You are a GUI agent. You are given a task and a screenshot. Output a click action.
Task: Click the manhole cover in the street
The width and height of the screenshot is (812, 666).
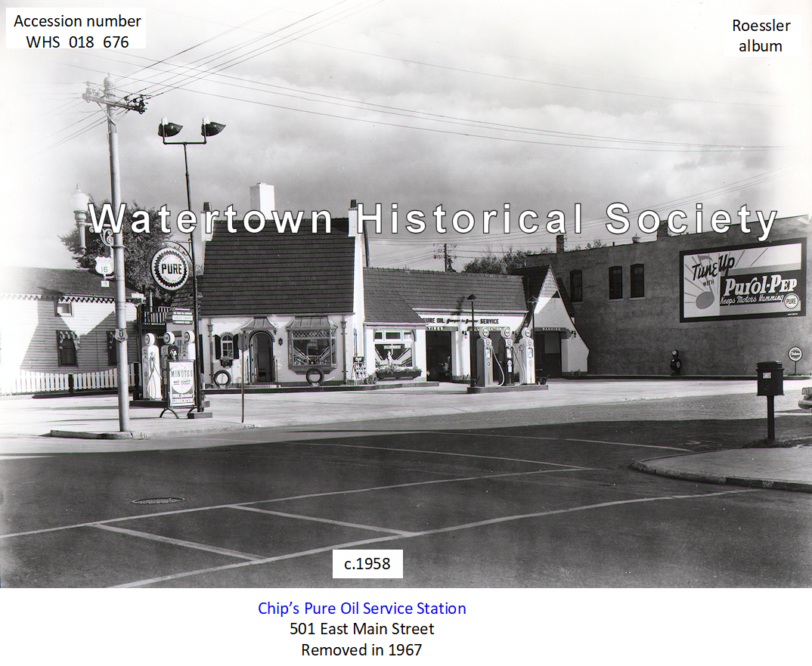pyautogui.click(x=157, y=500)
